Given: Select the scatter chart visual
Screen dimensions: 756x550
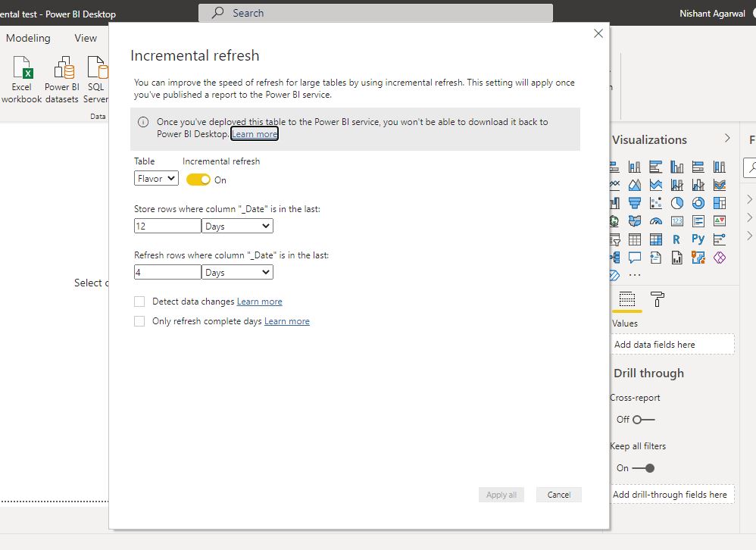Looking at the screenshot, I should pyautogui.click(x=656, y=203).
